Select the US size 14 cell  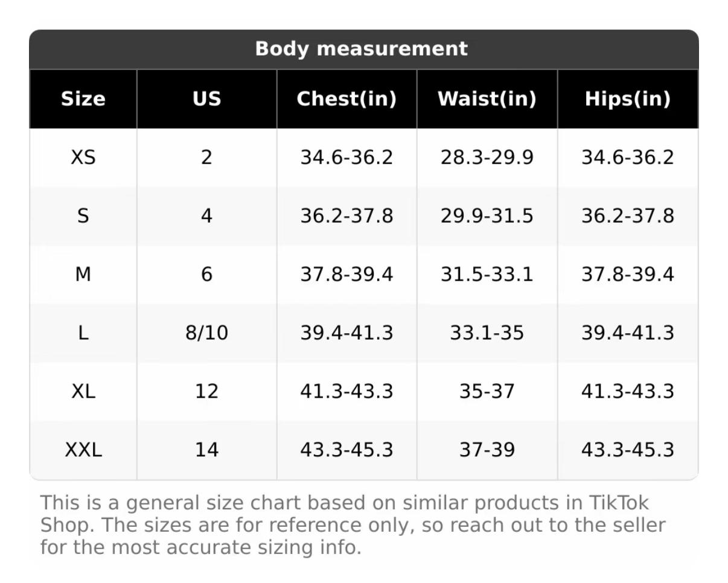pos(206,450)
